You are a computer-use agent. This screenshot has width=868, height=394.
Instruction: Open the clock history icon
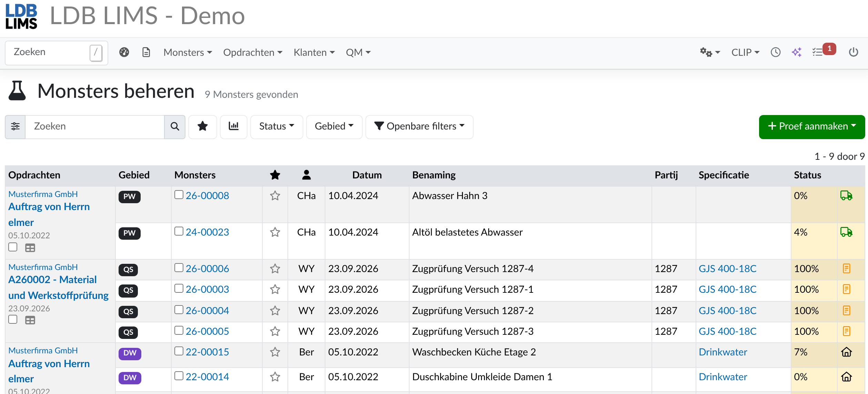pyautogui.click(x=776, y=52)
